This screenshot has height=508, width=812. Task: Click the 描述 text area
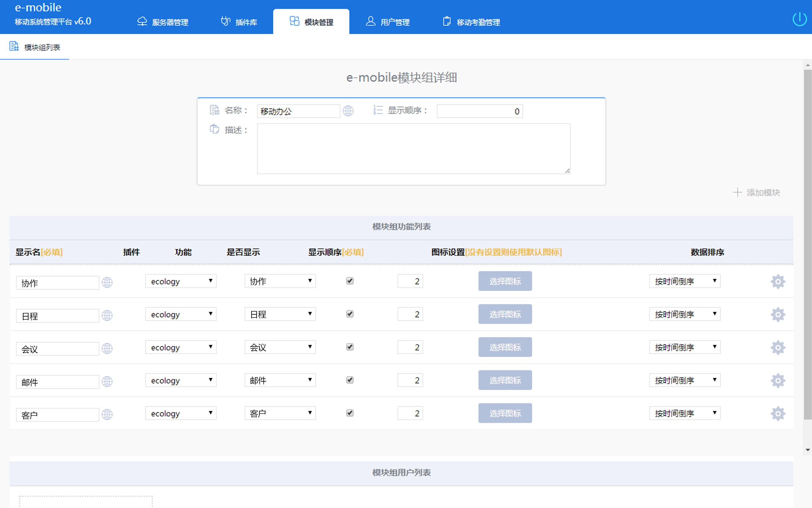click(x=414, y=149)
